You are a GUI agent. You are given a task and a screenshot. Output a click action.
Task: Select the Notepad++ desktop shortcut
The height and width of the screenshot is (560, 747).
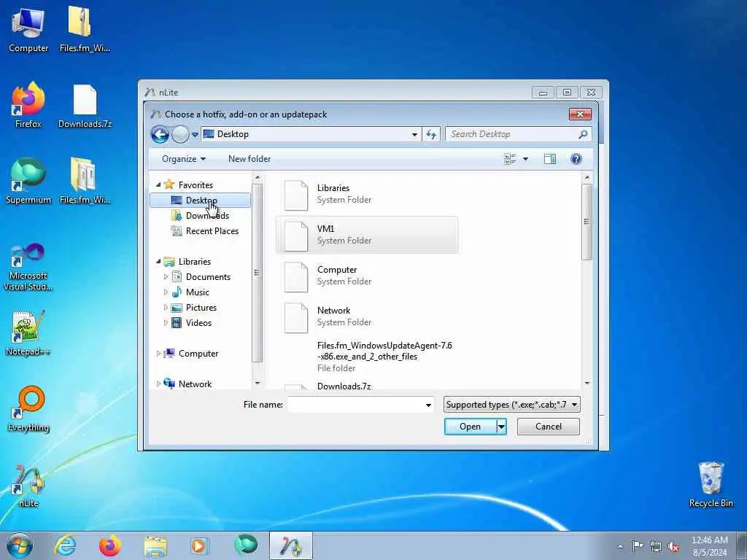tap(28, 332)
